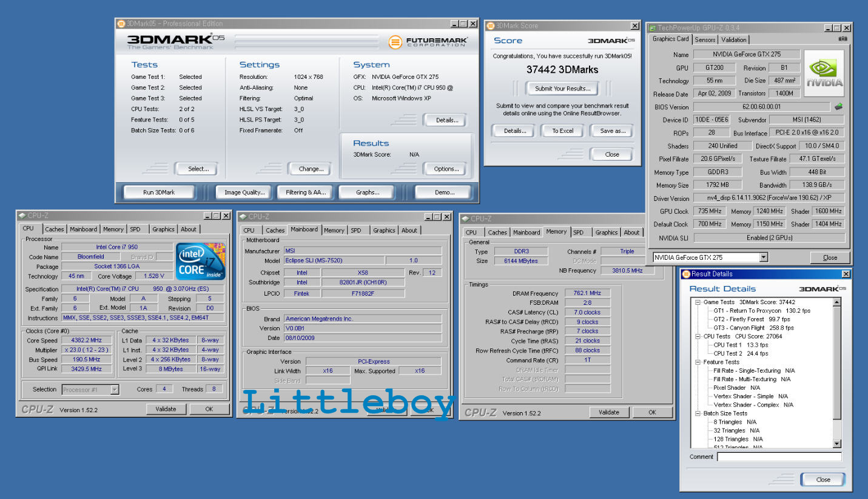Select the Pixel Shader N/A row
This screenshot has height=499, width=868.
tap(736, 387)
